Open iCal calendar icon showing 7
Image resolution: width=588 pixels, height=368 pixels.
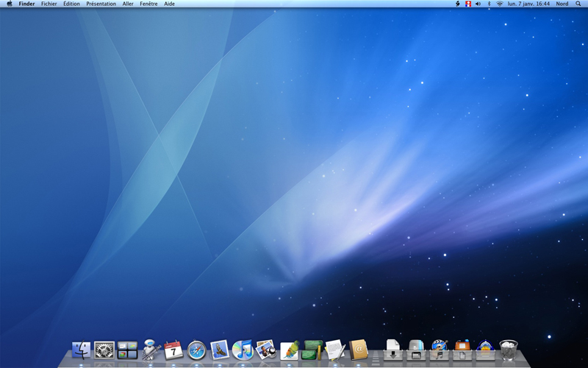173,350
